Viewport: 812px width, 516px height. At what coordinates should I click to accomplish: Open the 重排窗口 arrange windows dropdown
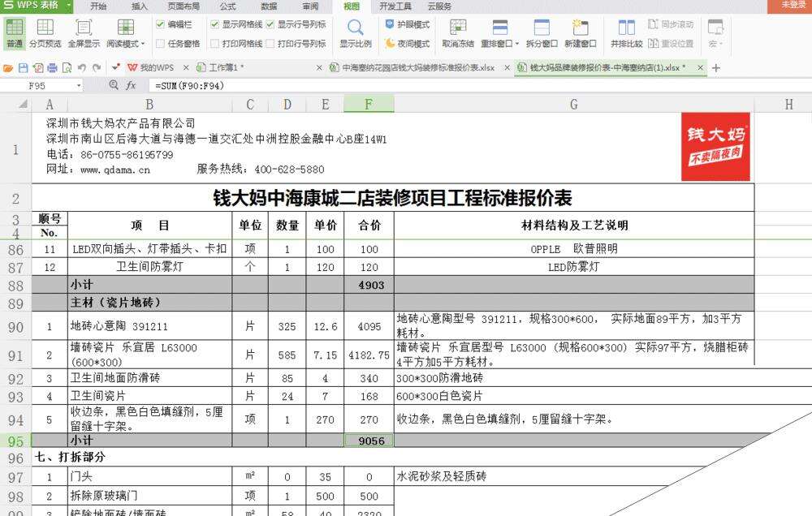pyautogui.click(x=499, y=33)
